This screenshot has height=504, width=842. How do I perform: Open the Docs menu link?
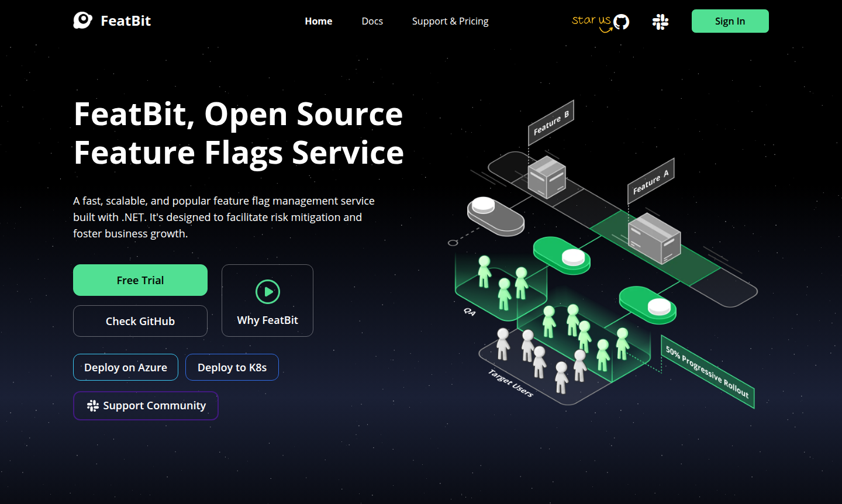pyautogui.click(x=372, y=21)
